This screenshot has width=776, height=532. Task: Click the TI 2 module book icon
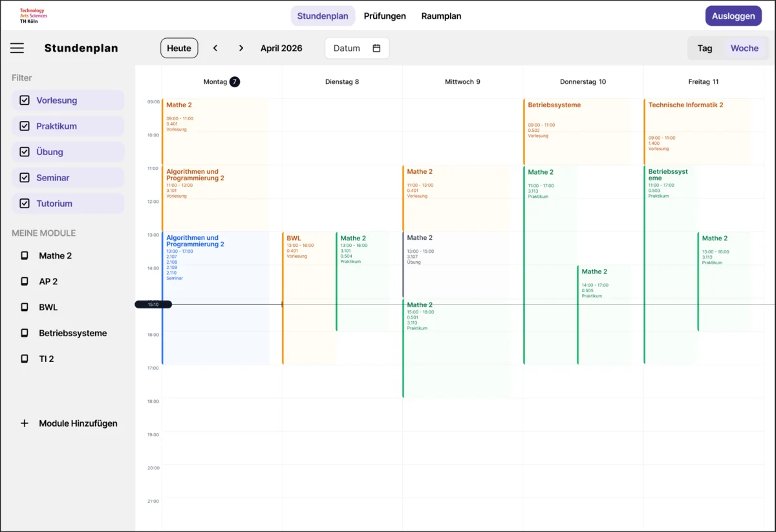pyautogui.click(x=25, y=359)
